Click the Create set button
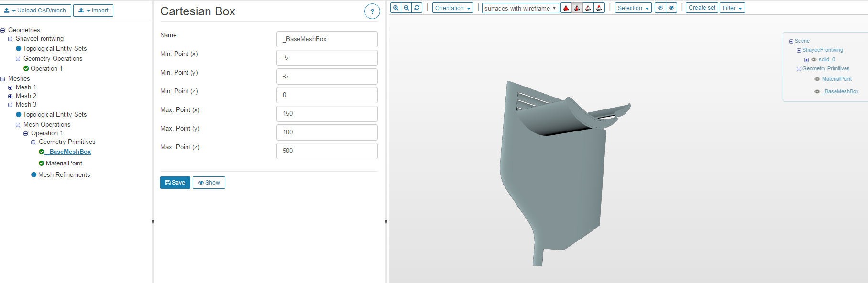Image resolution: width=868 pixels, height=283 pixels. (702, 8)
